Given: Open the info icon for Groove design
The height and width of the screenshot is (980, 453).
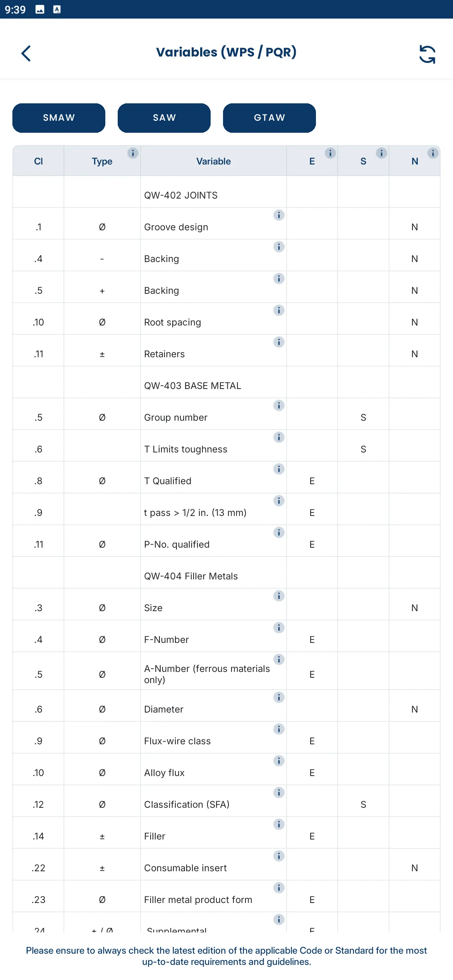Looking at the screenshot, I should pos(279,215).
